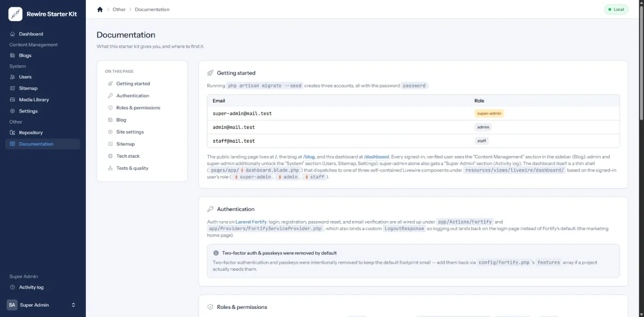Expand the Super Admin user menu
Image resolution: width=644 pixels, height=317 pixels.
(x=43, y=305)
